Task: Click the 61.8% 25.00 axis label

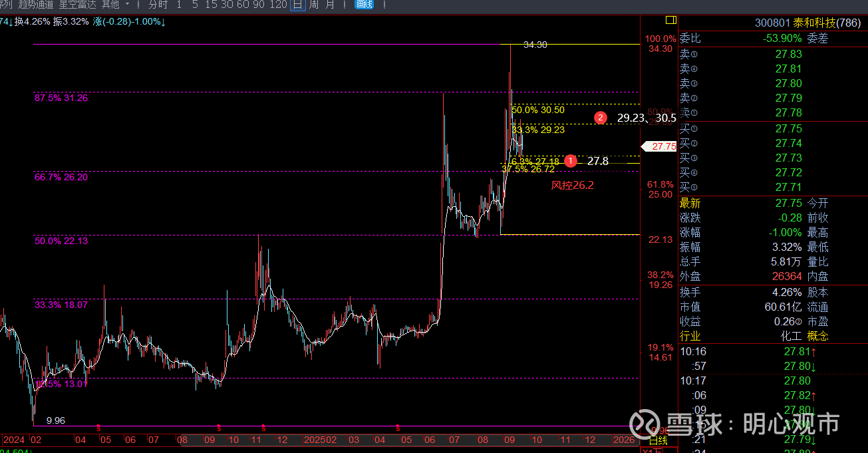Action: click(660, 190)
